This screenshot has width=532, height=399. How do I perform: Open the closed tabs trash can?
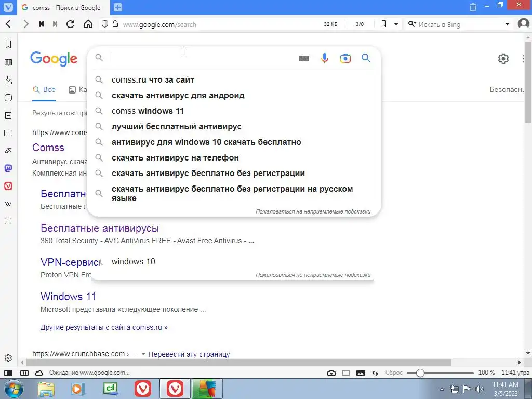[473, 7]
